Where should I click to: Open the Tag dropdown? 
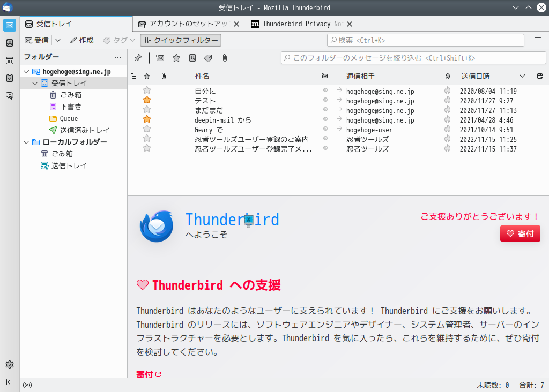[120, 40]
